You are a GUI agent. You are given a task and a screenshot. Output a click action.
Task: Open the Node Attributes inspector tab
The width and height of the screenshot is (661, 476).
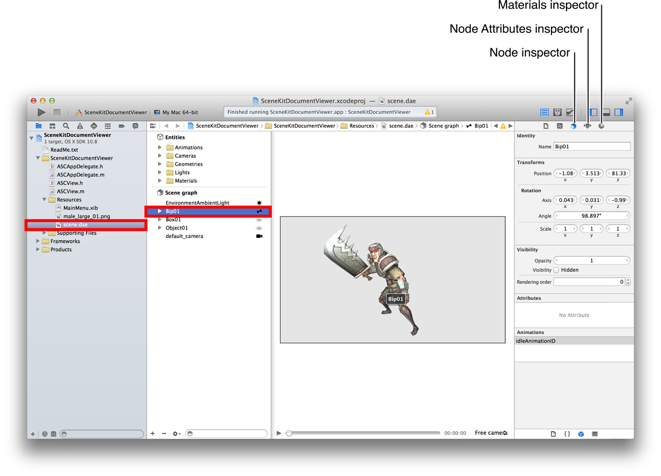click(x=587, y=126)
